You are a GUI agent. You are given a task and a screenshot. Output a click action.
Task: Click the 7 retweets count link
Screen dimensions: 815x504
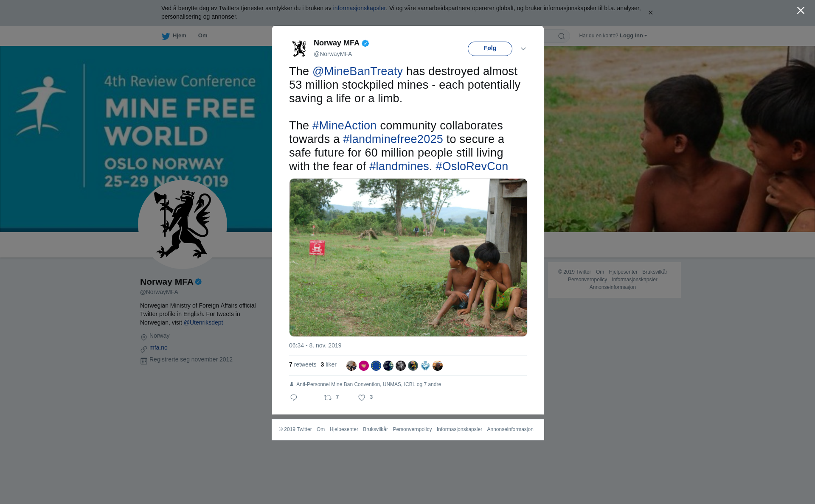tap(303, 364)
